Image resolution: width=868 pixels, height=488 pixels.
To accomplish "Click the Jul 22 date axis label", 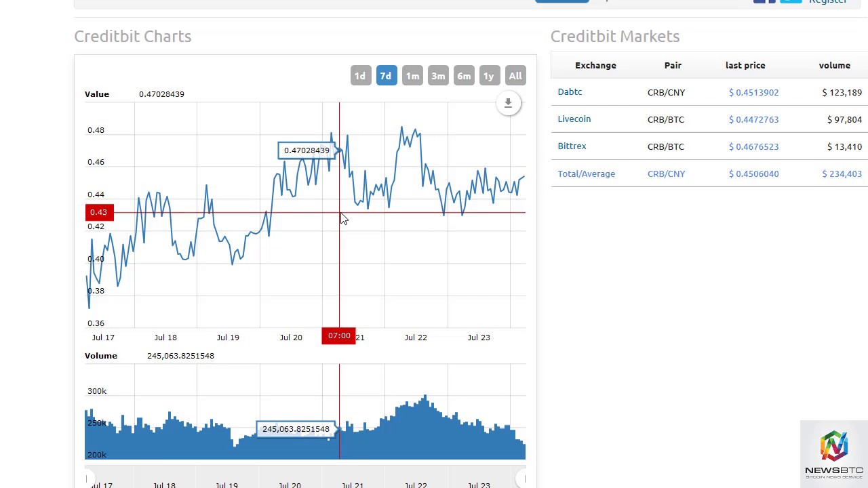I will pos(416,338).
